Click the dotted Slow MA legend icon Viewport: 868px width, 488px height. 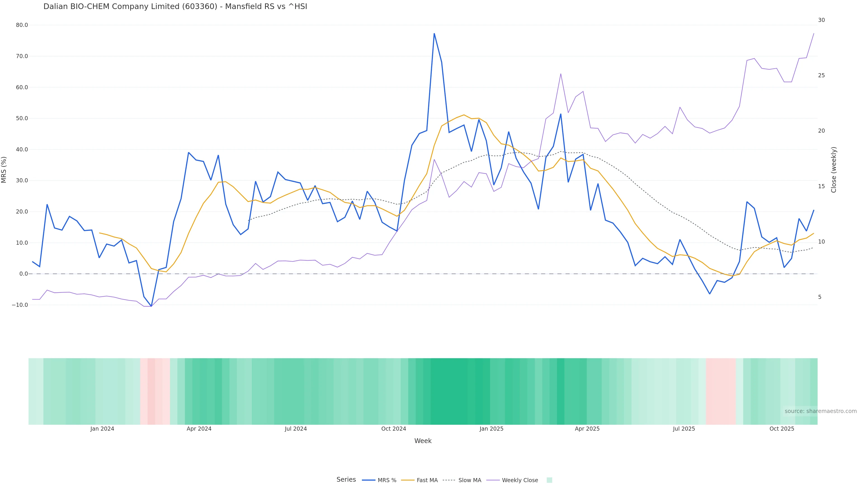click(x=449, y=480)
